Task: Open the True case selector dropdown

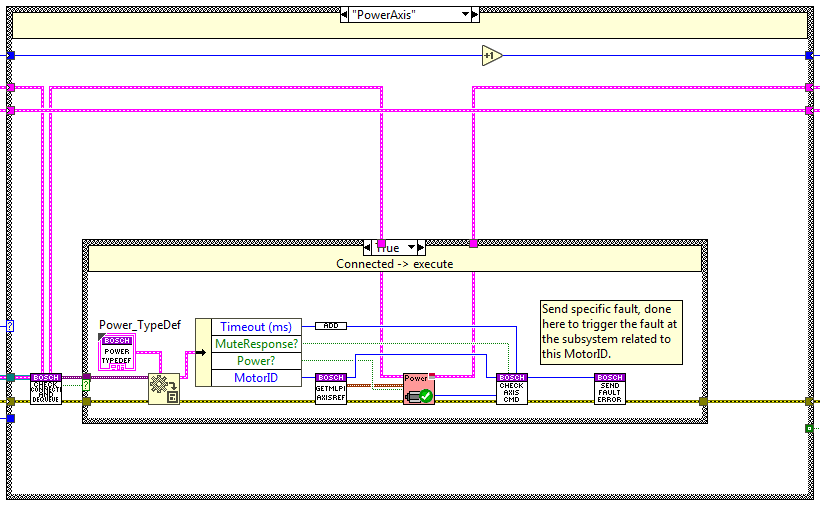Action: click(x=412, y=247)
